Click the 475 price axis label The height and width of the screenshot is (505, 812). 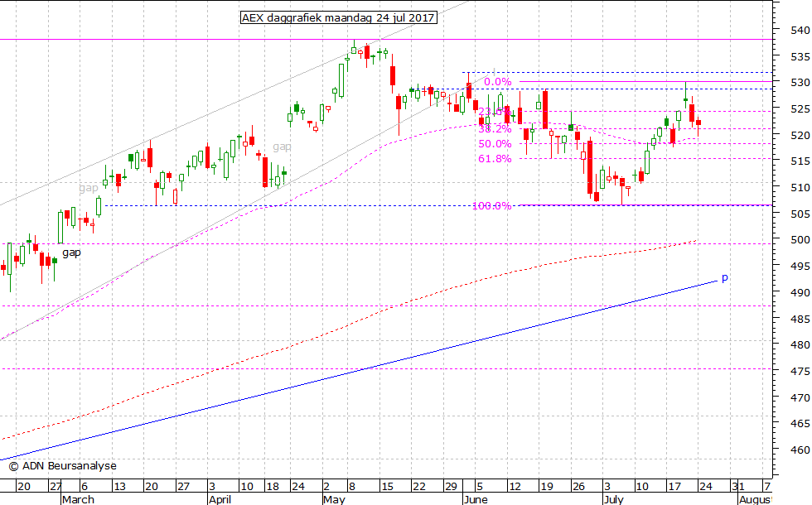click(x=800, y=371)
